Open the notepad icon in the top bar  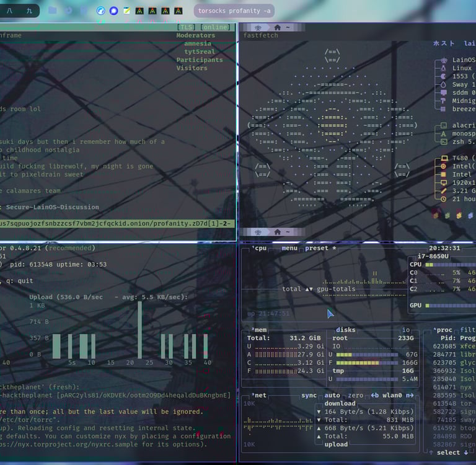(x=126, y=11)
